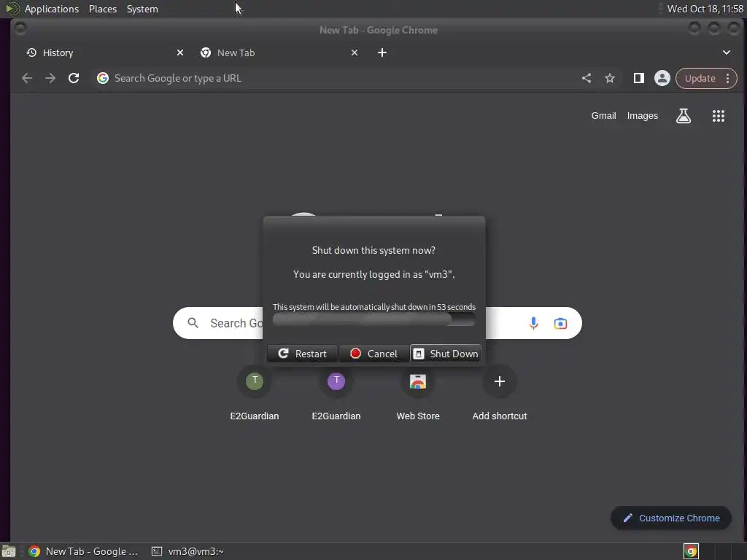This screenshot has height=560, width=747.
Task: Open Search Labs flask icon
Action: [x=684, y=116]
